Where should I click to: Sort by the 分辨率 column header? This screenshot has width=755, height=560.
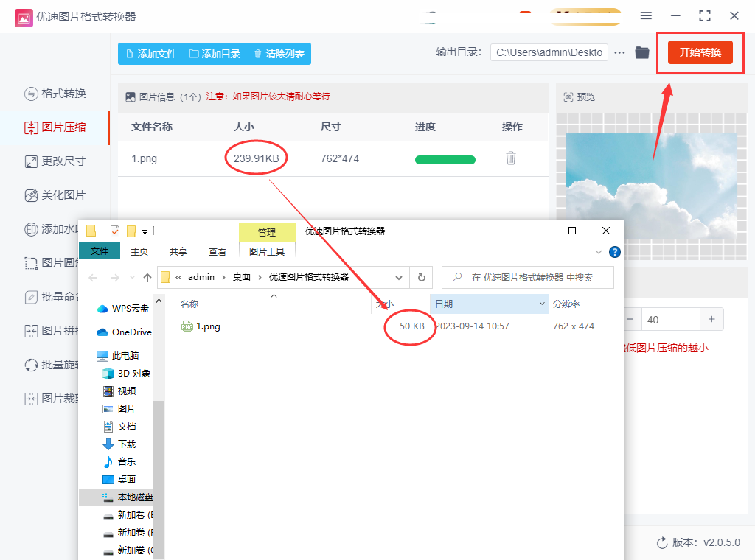click(566, 304)
